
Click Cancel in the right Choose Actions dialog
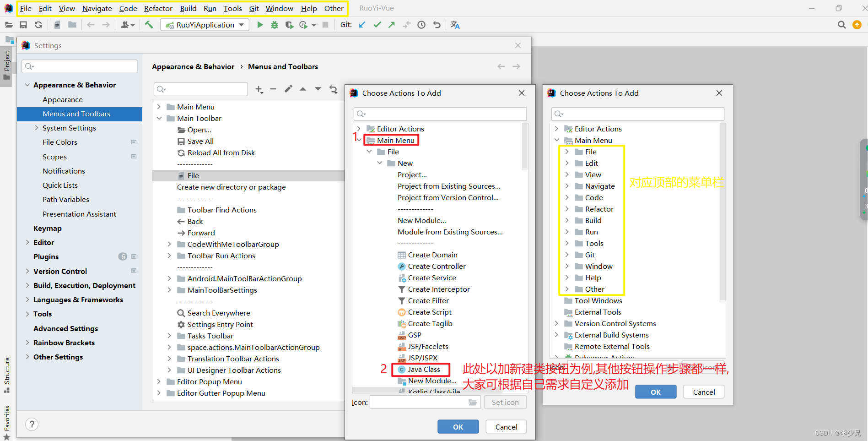pyautogui.click(x=704, y=392)
